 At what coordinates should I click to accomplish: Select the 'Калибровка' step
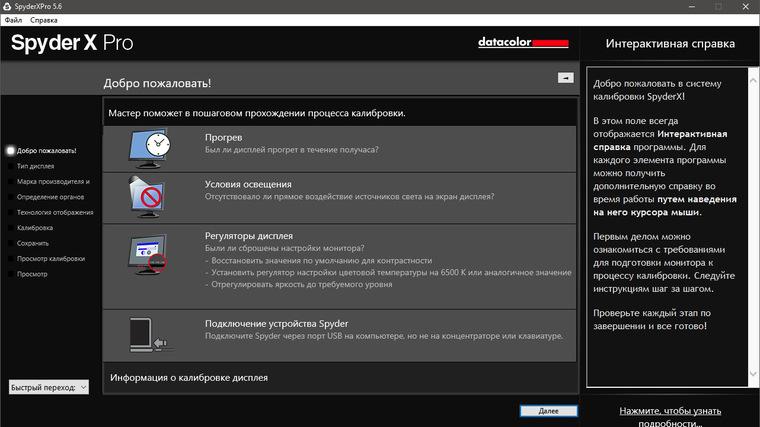tap(35, 228)
